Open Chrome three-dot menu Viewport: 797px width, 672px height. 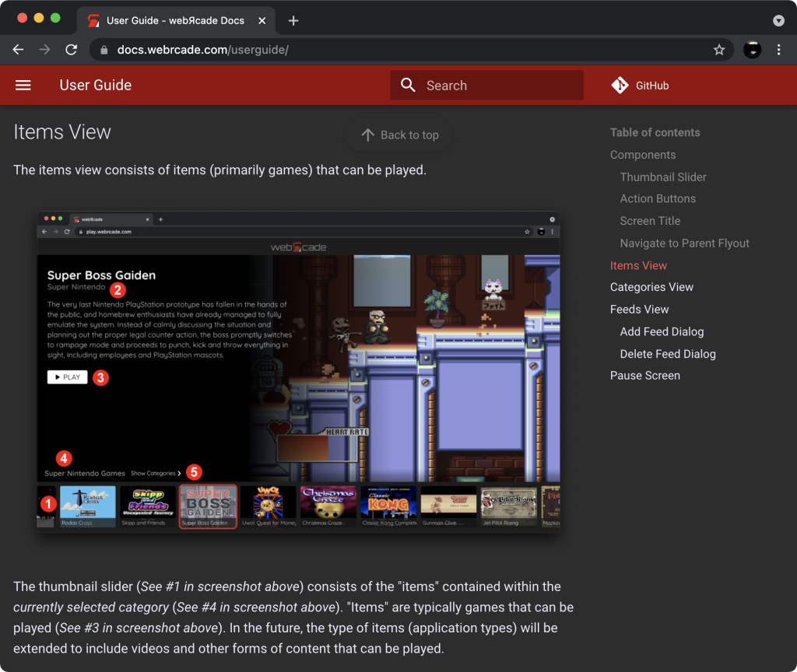pos(778,50)
